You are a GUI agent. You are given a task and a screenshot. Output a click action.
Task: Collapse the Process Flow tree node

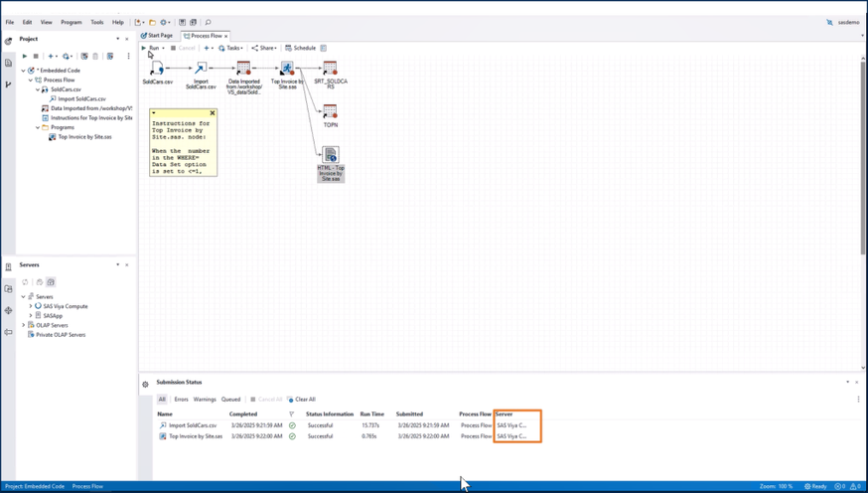click(x=31, y=80)
